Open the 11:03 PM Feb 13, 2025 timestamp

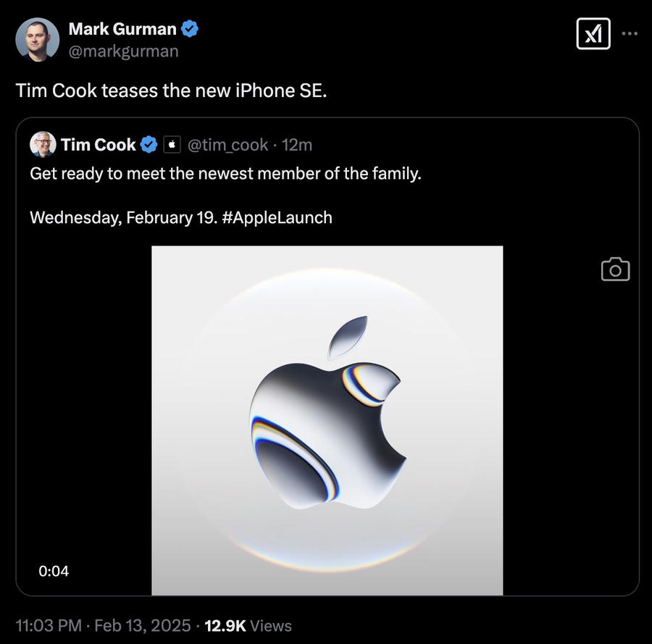[103, 625]
